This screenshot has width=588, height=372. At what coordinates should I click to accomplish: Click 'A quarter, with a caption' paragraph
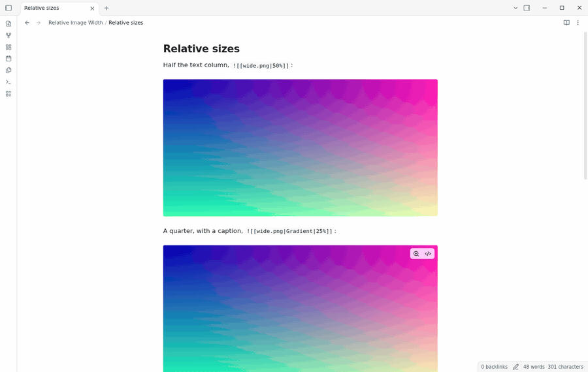coord(250,231)
